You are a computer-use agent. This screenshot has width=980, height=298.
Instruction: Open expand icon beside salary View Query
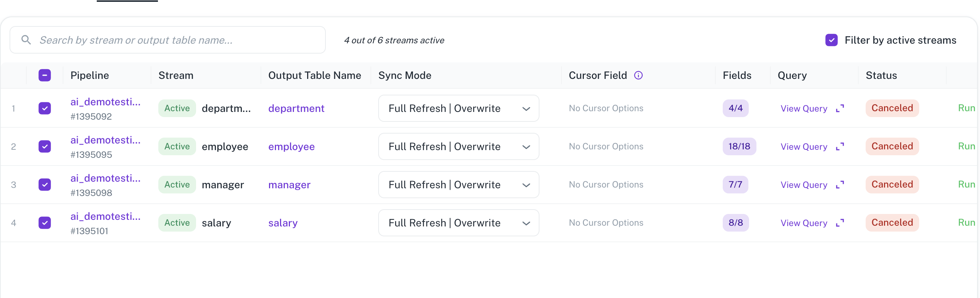840,223
